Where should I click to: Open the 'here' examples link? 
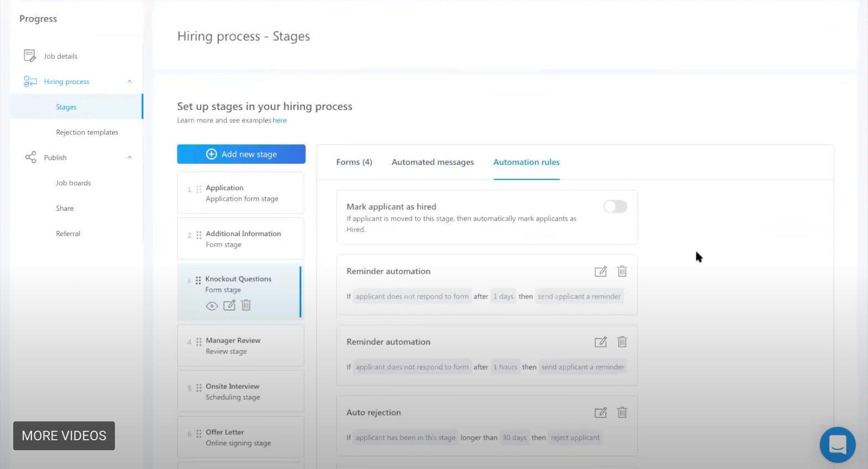(280, 121)
